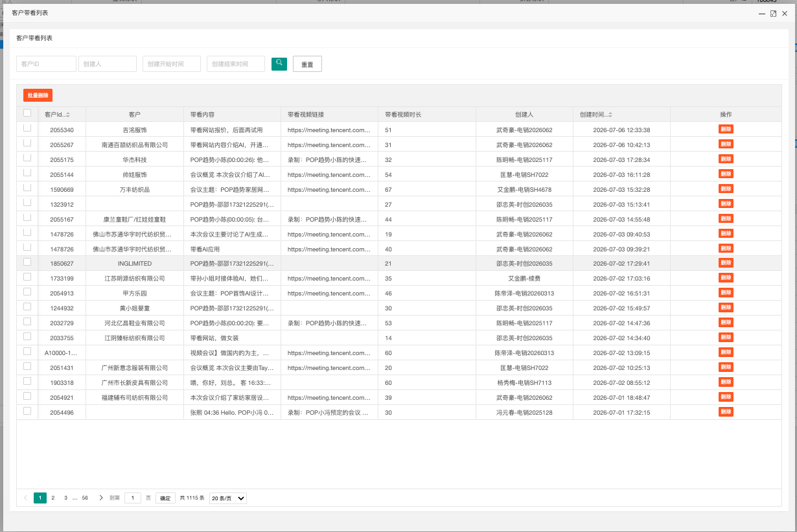Delete the INGLIMITED row

726,263
